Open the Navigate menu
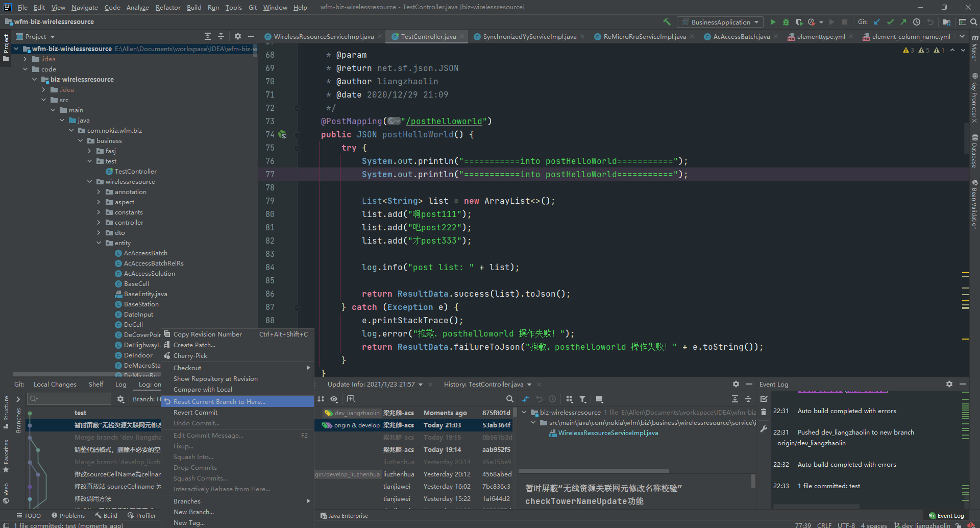The height and width of the screenshot is (528, 980). 84,7
